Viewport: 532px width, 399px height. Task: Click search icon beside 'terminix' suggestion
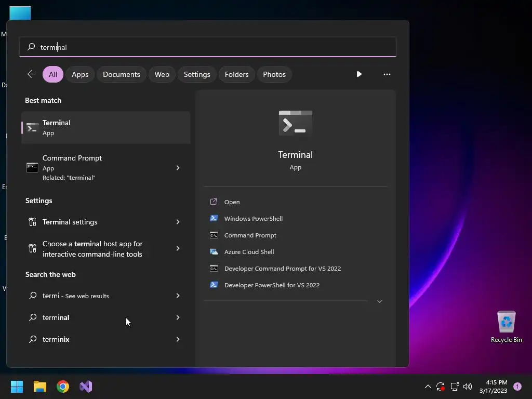tap(33, 339)
